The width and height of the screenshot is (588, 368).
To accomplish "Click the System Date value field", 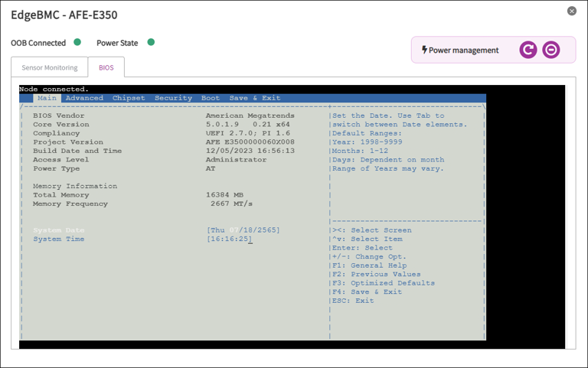I will coord(243,230).
